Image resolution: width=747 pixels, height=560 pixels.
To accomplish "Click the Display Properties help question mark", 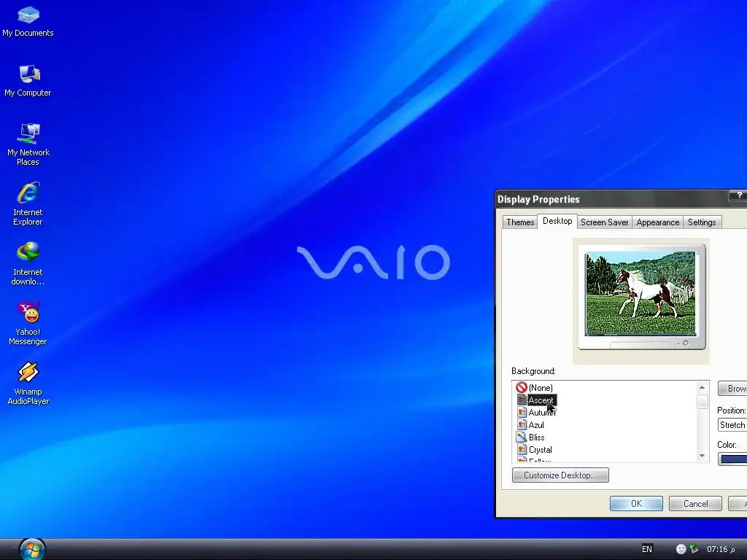I will click(739, 195).
